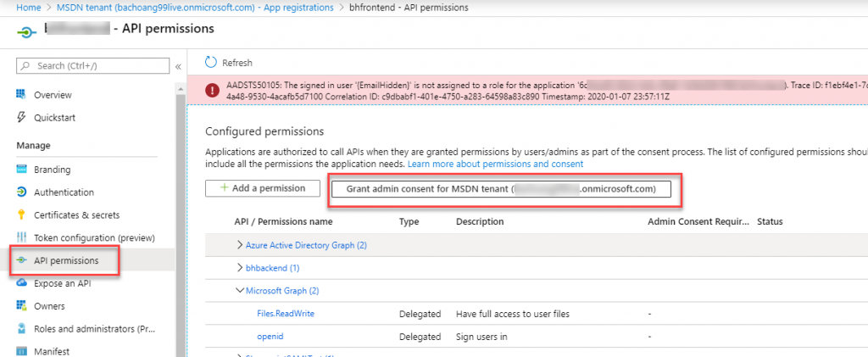Image resolution: width=868 pixels, height=357 pixels.
Task: Collapse the Microsoft Graph permissions group
Action: coord(240,290)
